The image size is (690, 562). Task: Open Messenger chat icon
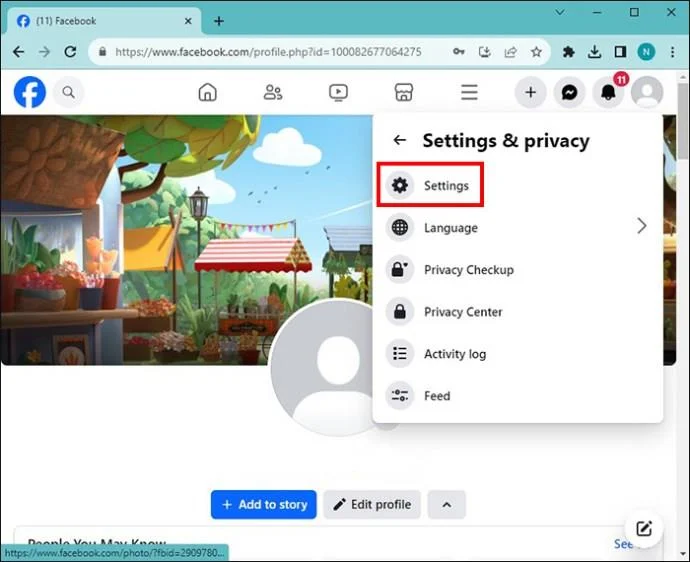pyautogui.click(x=569, y=92)
